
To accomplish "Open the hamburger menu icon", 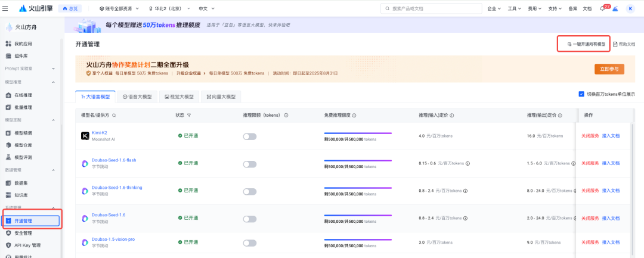I will (x=5, y=8).
